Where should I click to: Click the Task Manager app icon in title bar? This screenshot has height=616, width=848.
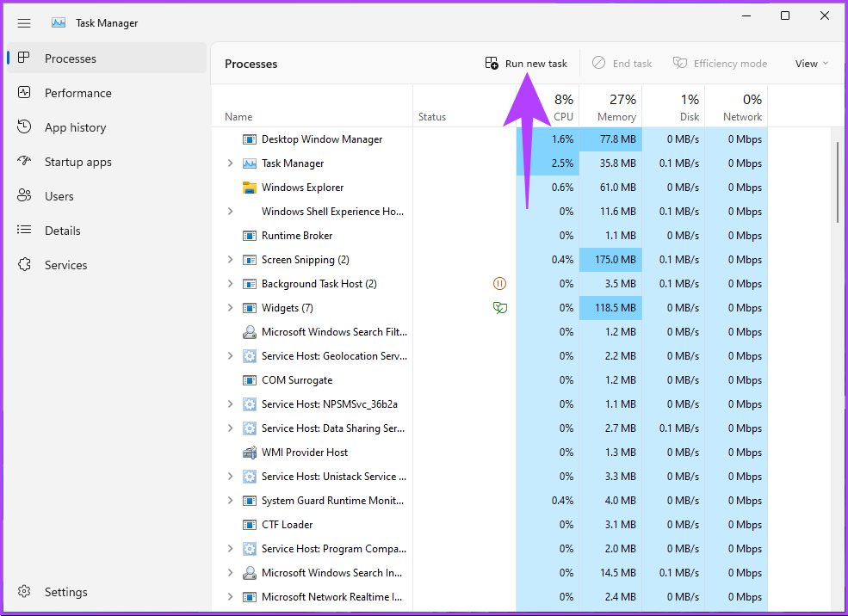pyautogui.click(x=59, y=22)
